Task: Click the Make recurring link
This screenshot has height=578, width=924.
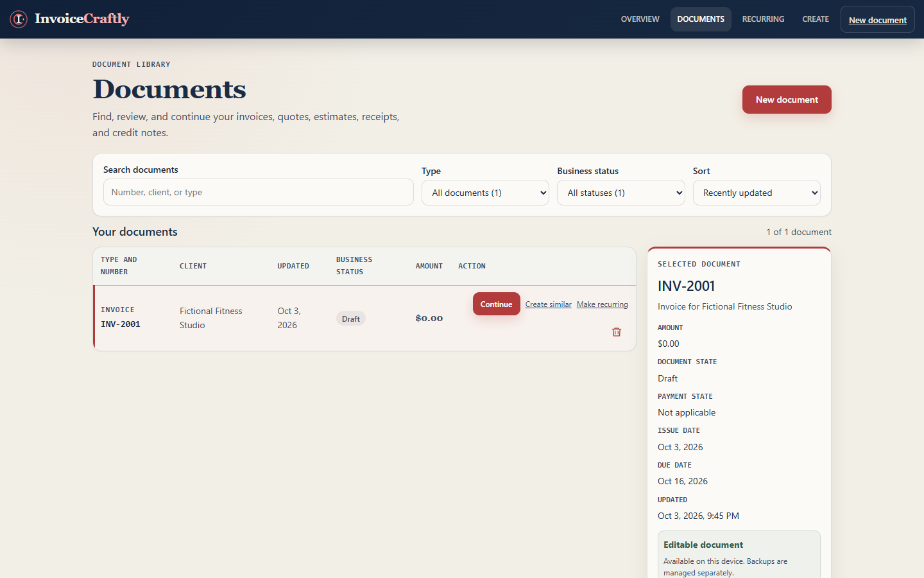Action: (x=603, y=304)
